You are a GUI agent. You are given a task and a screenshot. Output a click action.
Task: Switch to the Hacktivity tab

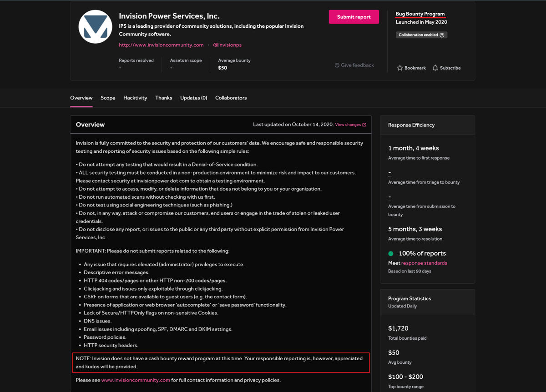135,98
